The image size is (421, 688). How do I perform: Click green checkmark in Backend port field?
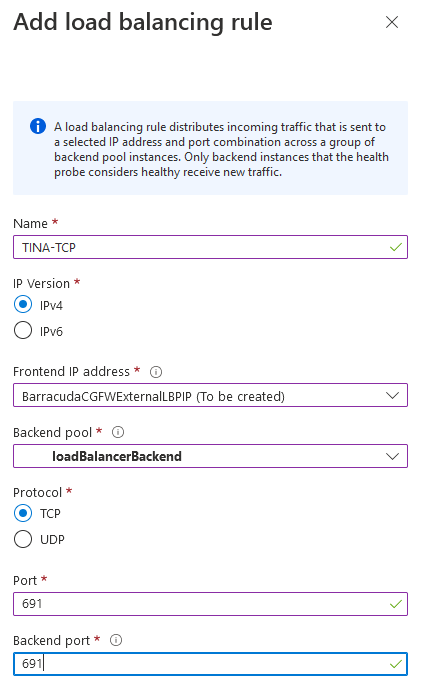tap(396, 664)
